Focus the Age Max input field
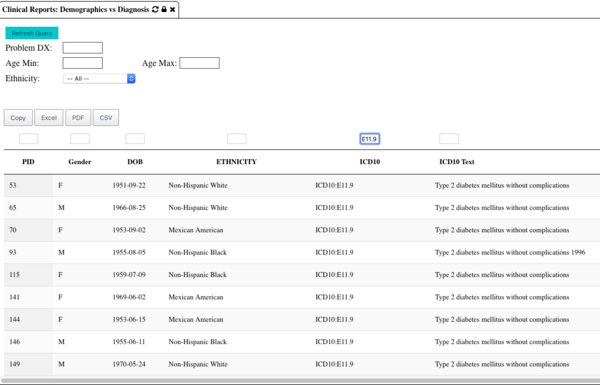600x385 pixels. [199, 63]
